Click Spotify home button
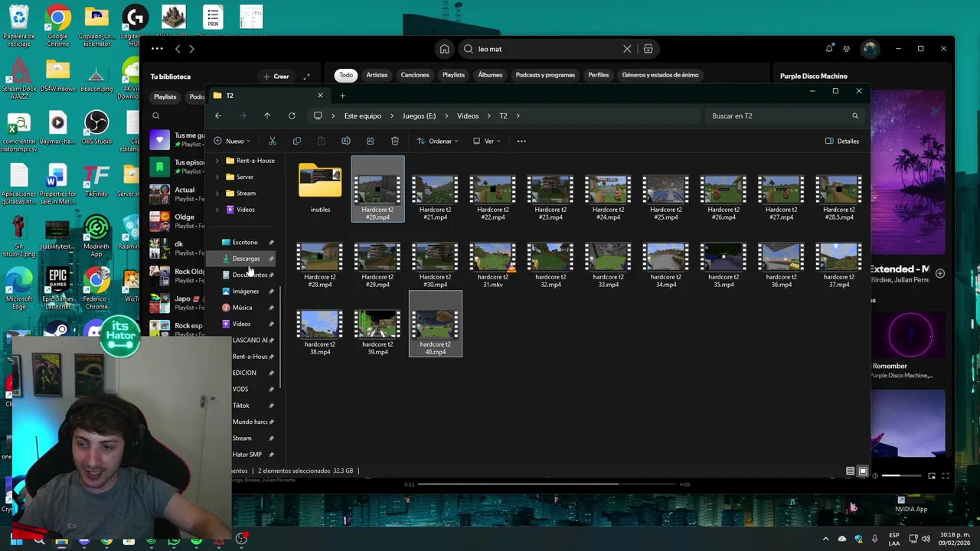The width and height of the screenshot is (980, 551). click(x=444, y=49)
